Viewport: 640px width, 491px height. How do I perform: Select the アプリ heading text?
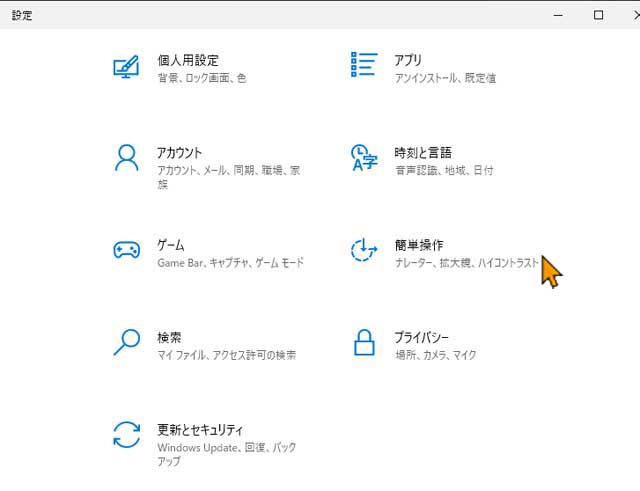pyautogui.click(x=407, y=60)
